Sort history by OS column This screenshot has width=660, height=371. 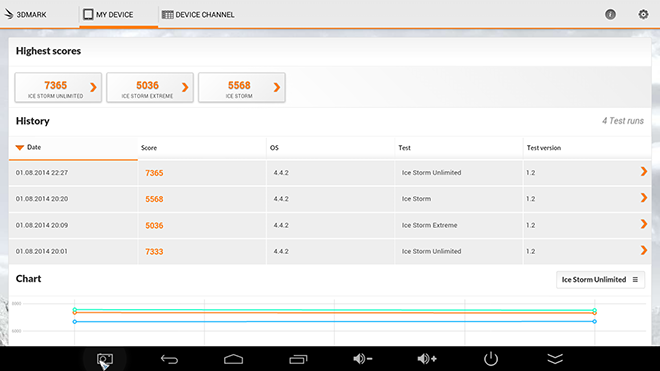click(330, 148)
